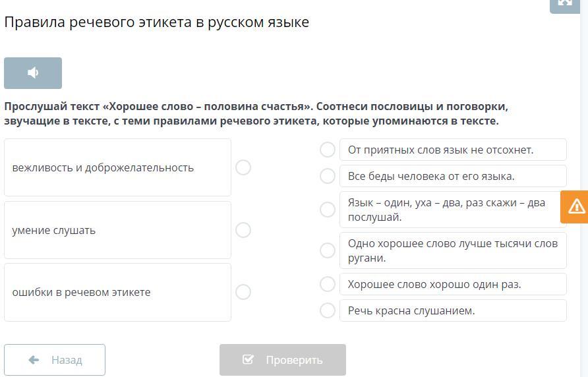Screen dimensions: 588x377
Task: Select radio next to 'умение слушать'
Action: (243, 230)
